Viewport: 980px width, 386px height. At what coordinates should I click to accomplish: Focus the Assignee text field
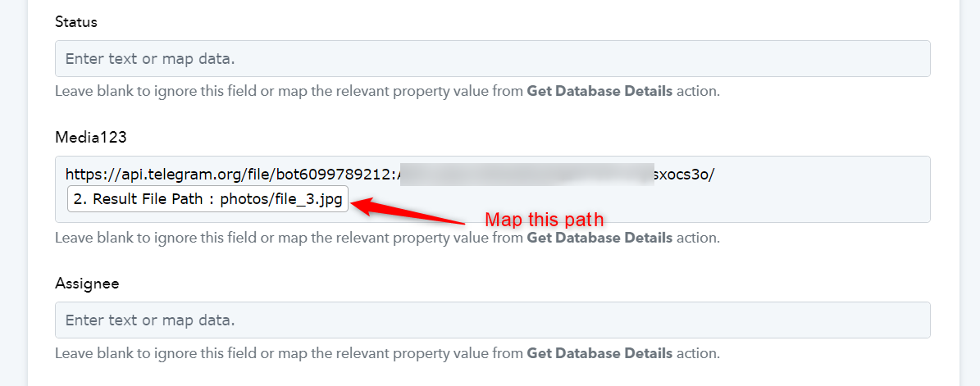click(493, 320)
